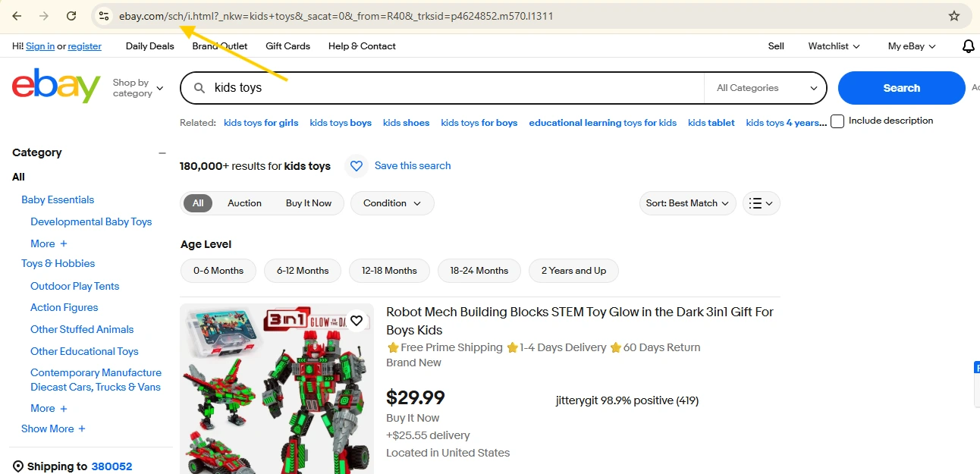Open the kids toys for girls link
The width and height of the screenshot is (980, 474).
click(x=261, y=121)
